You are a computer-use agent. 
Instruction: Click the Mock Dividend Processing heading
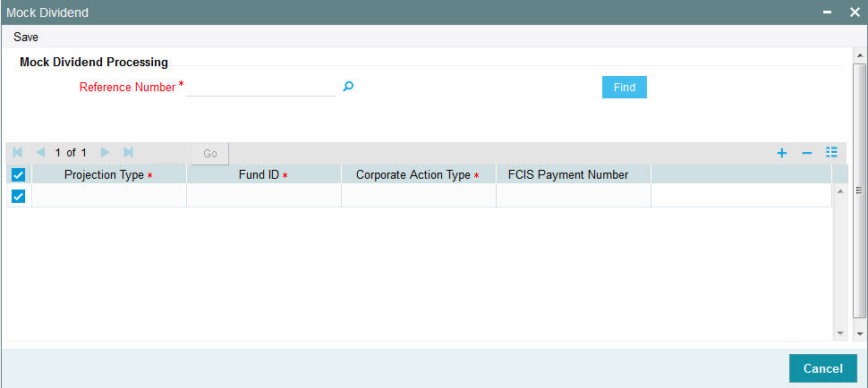[x=94, y=62]
